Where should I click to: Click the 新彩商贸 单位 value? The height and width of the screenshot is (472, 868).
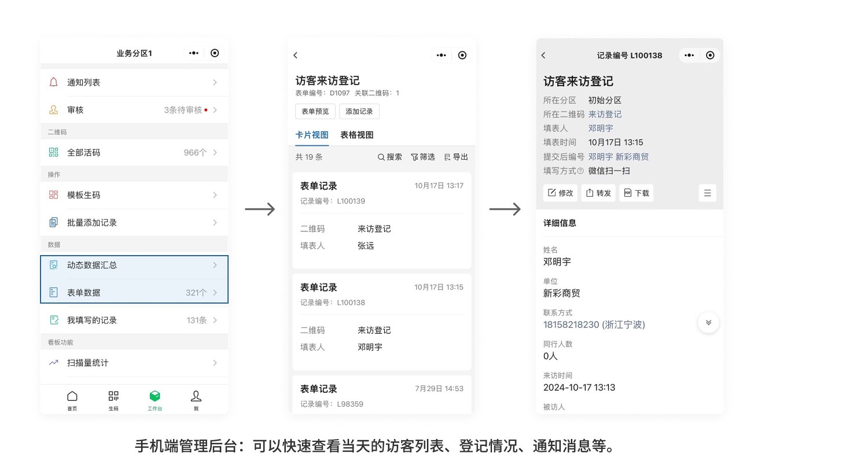click(561, 293)
